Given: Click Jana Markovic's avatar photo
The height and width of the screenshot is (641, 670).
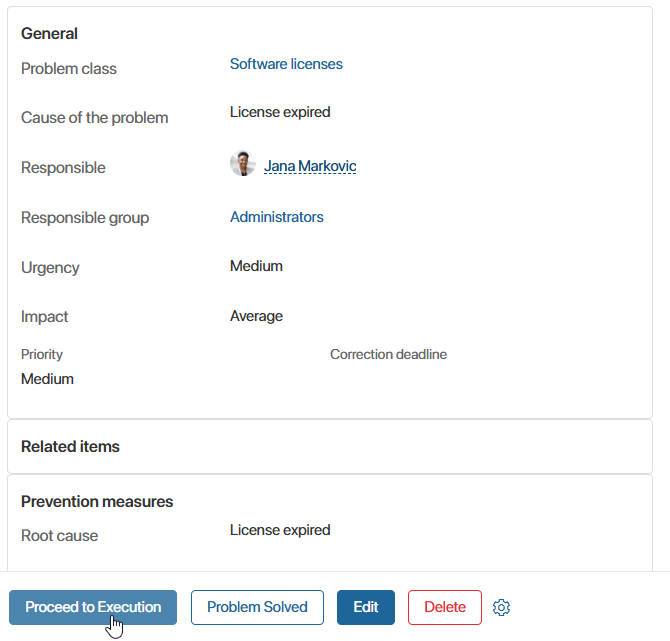Looking at the screenshot, I should (243, 164).
